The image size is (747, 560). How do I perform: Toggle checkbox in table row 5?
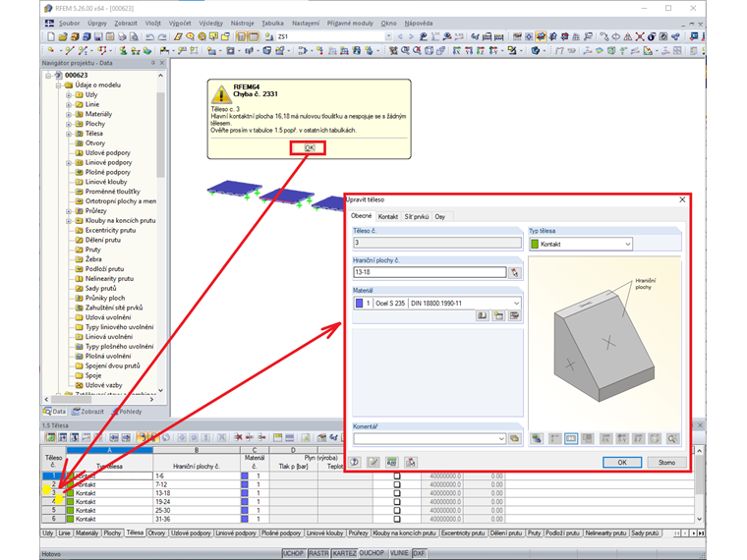[x=397, y=510]
